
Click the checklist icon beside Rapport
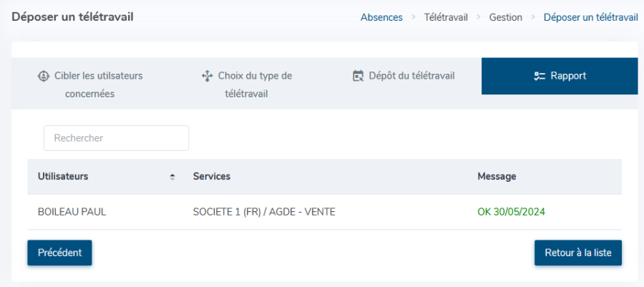(x=539, y=77)
